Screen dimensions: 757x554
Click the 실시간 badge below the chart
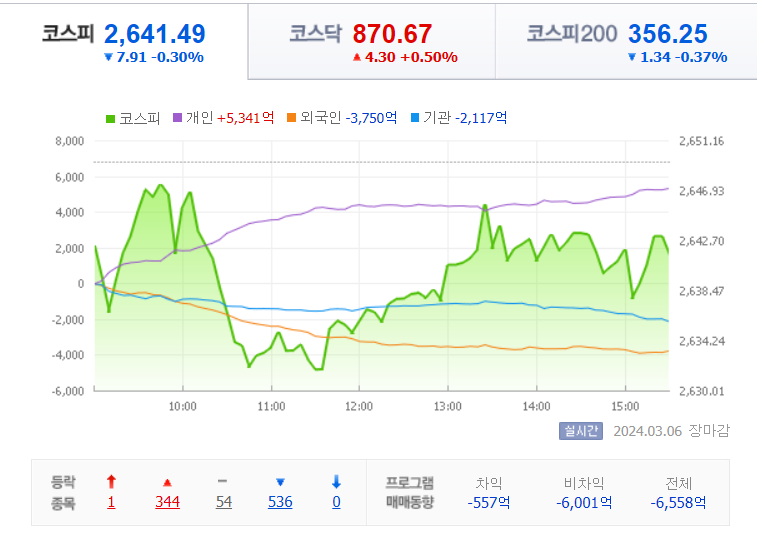pos(581,431)
